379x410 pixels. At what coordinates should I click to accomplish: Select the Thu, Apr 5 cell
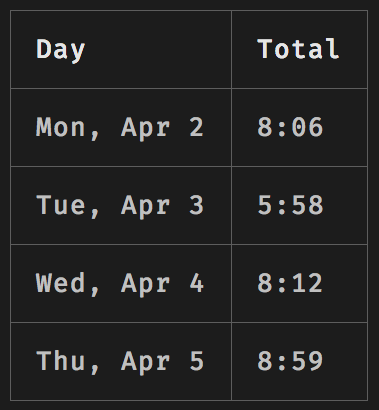coord(121,362)
